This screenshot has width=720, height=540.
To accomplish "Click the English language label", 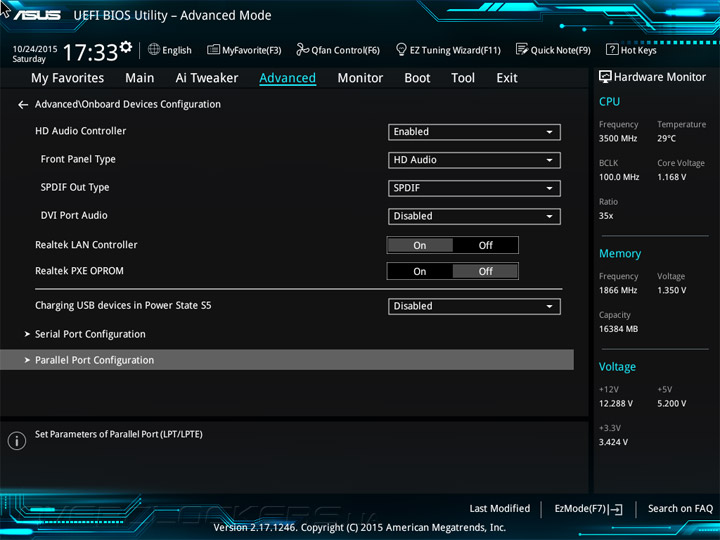I will (x=177, y=50).
